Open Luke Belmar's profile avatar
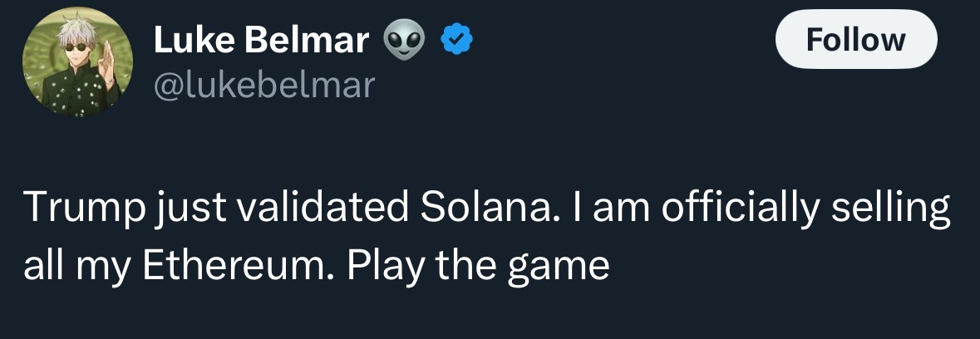This screenshot has height=339, width=980. (77, 64)
